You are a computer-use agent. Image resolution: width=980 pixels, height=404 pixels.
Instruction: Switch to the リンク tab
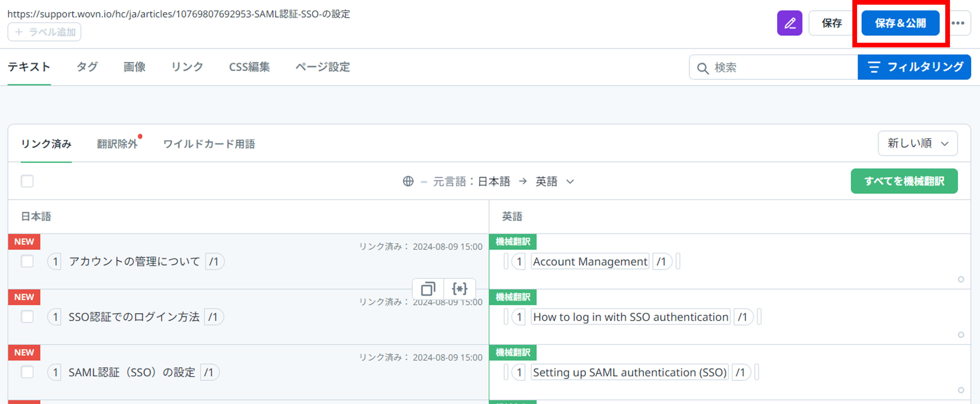[187, 67]
